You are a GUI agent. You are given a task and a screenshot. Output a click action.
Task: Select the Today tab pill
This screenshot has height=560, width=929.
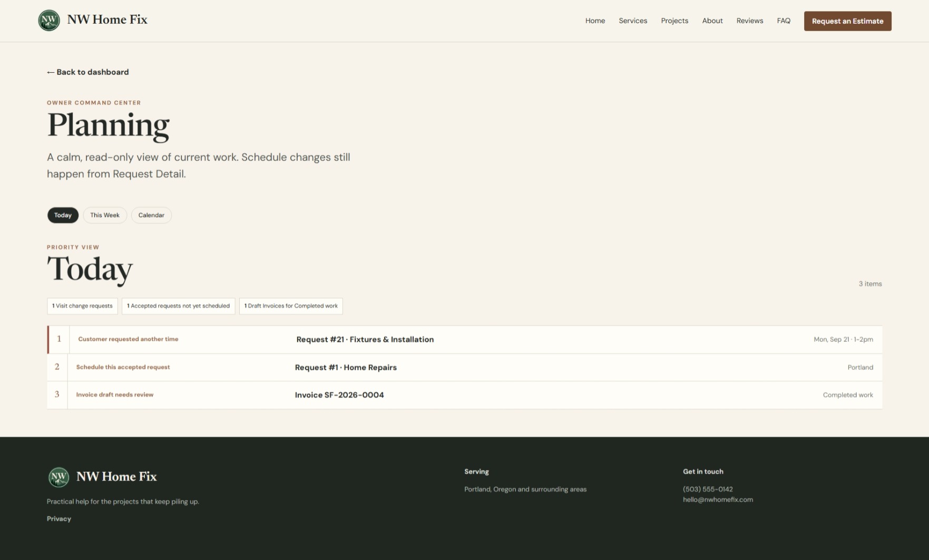(x=63, y=215)
